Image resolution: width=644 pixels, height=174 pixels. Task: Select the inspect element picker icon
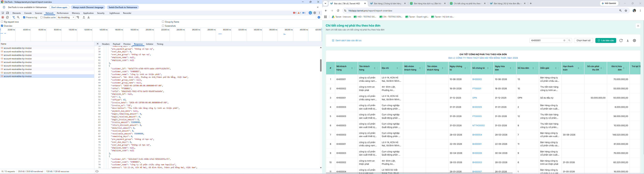pos(3,13)
